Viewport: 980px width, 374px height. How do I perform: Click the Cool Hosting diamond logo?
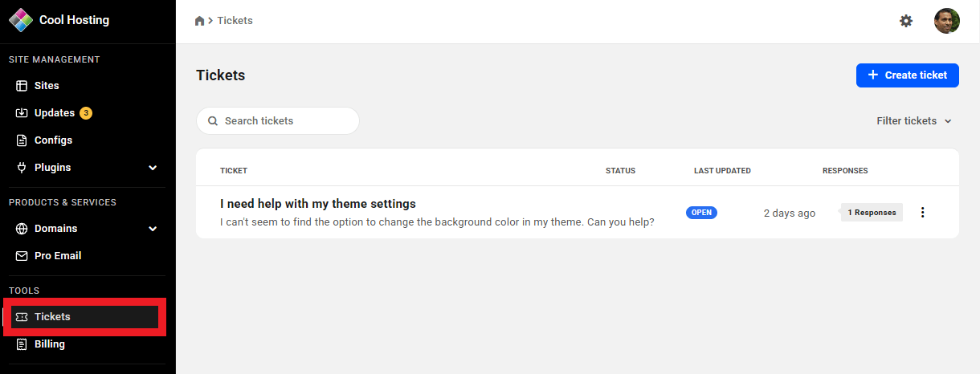[x=20, y=19]
